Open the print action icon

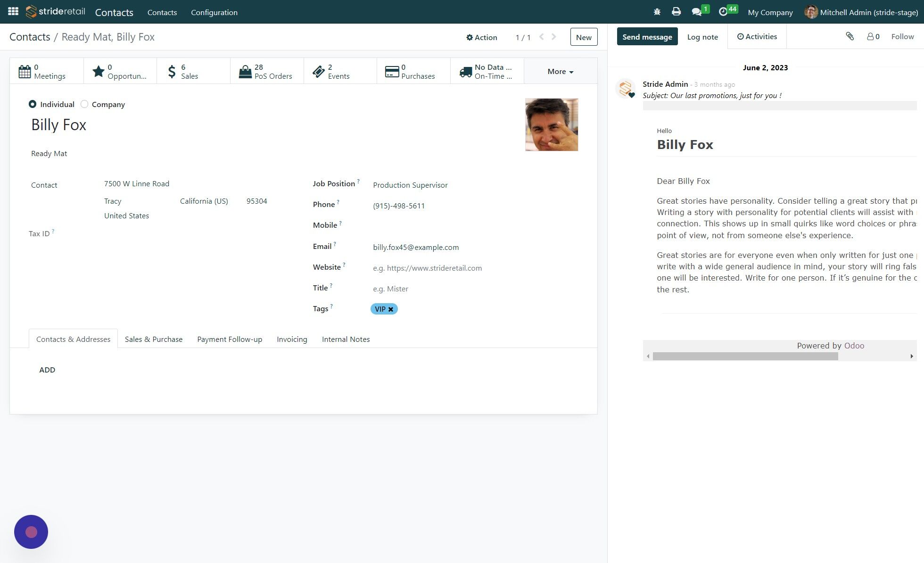[x=676, y=11]
